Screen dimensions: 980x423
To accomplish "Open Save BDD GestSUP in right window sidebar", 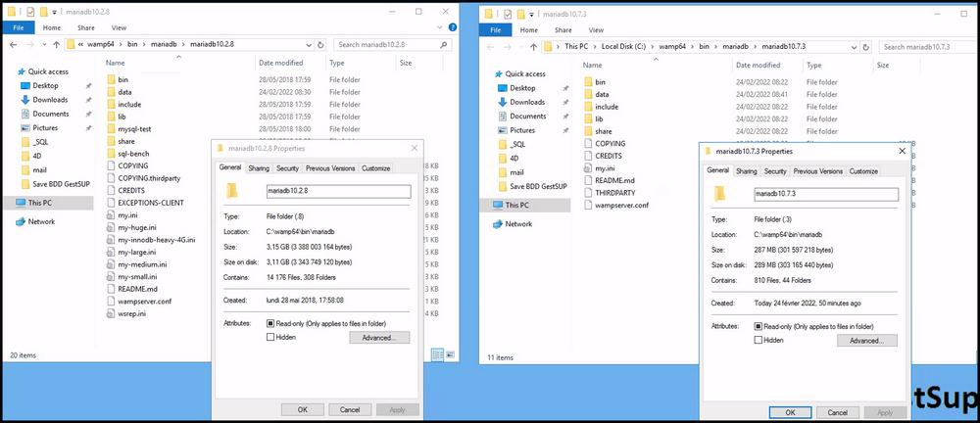I will (x=538, y=186).
